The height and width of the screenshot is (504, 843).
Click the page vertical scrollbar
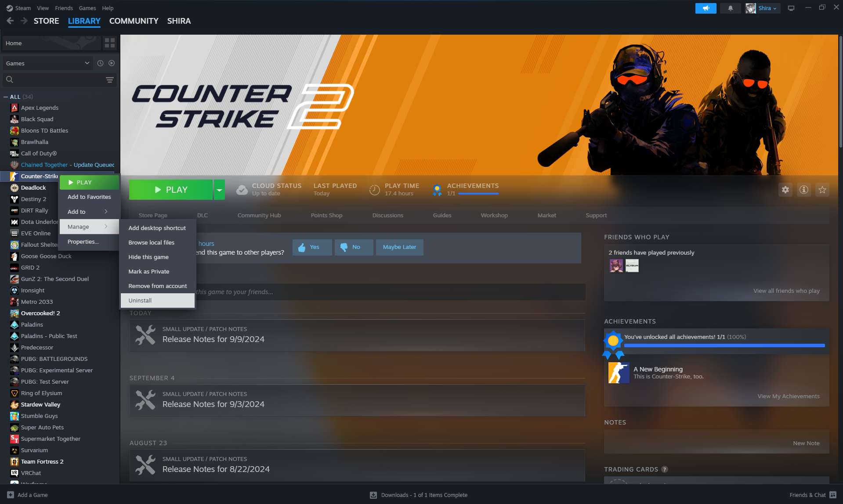tap(840, 93)
